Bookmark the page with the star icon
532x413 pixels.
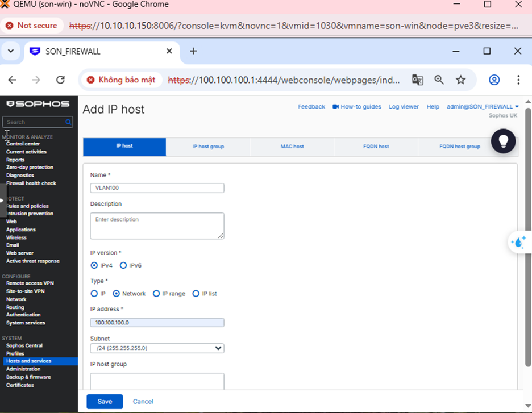(x=461, y=80)
